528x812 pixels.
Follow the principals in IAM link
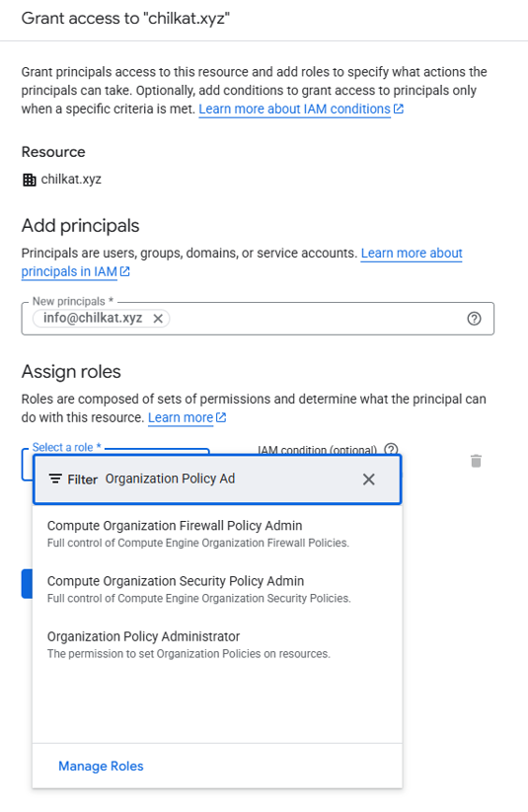click(x=69, y=271)
